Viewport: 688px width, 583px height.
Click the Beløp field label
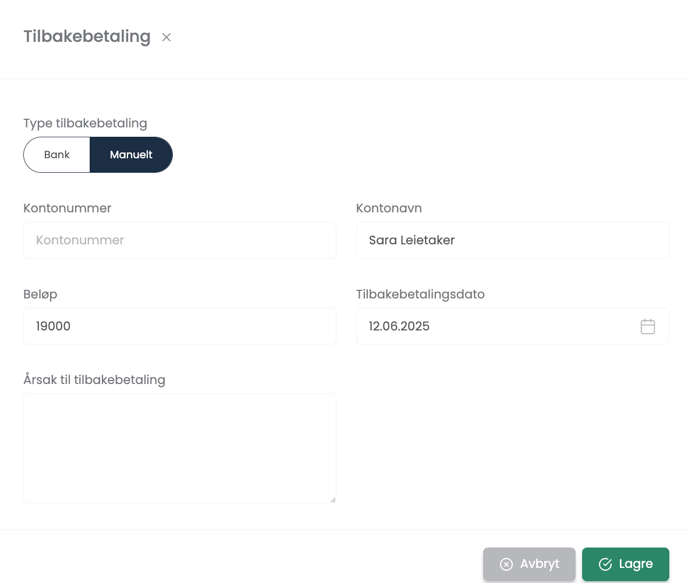pos(40,294)
